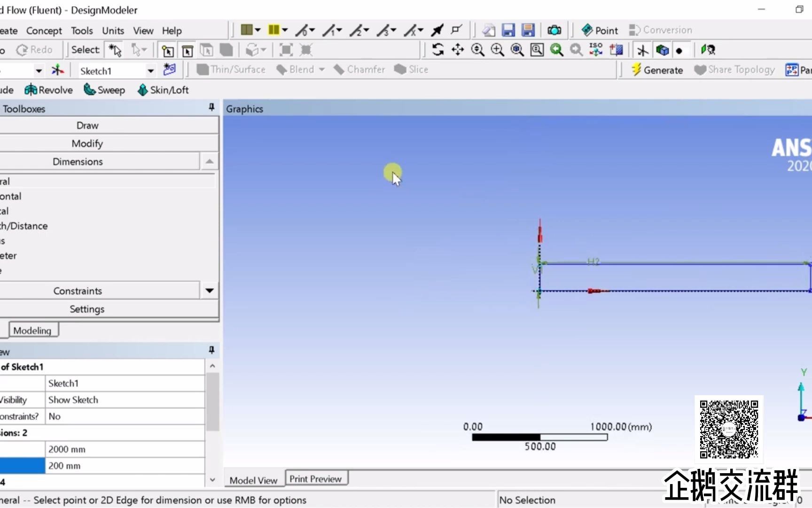812x508 pixels.
Task: Click the Pan view icon
Action: (458, 50)
